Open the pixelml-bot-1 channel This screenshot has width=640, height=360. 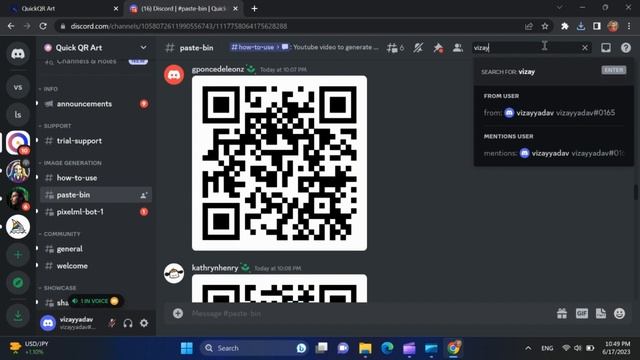(x=96, y=212)
